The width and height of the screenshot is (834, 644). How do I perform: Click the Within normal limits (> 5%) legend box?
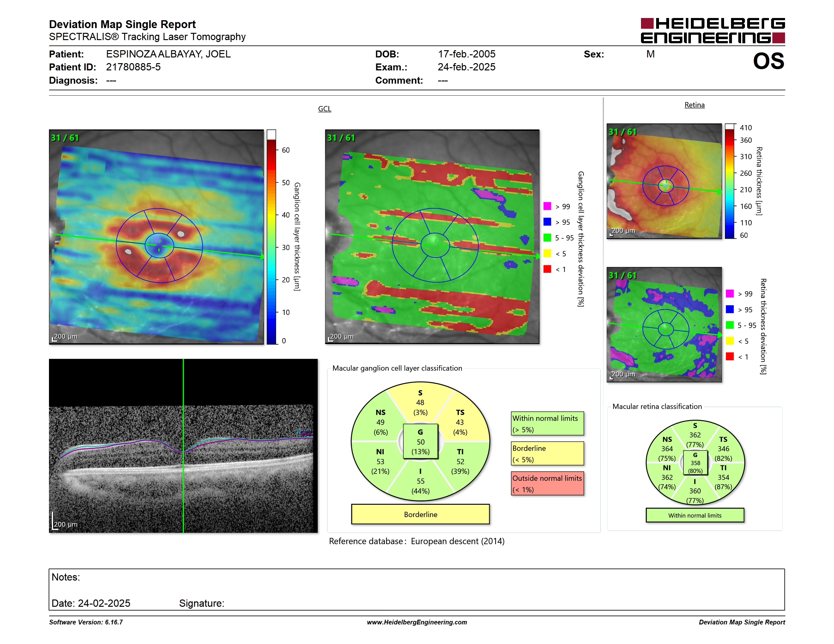click(x=547, y=423)
